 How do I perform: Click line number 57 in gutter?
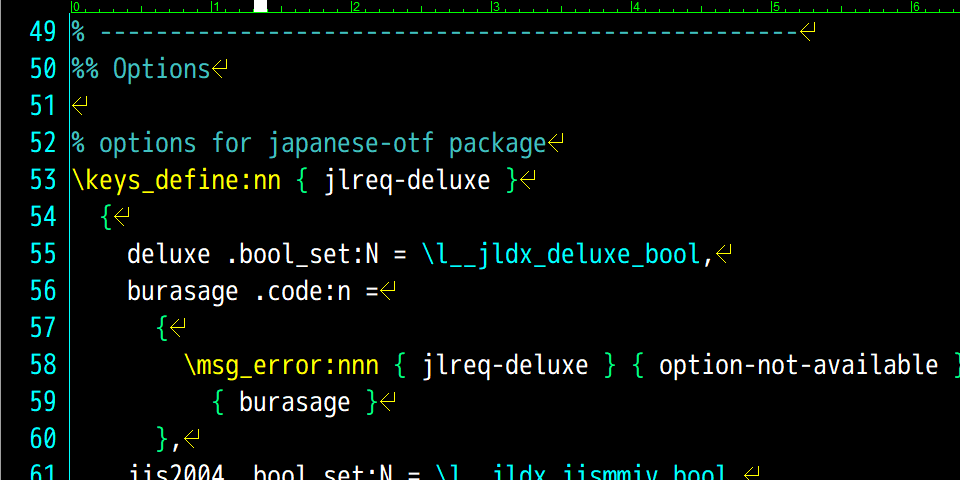(x=43, y=328)
